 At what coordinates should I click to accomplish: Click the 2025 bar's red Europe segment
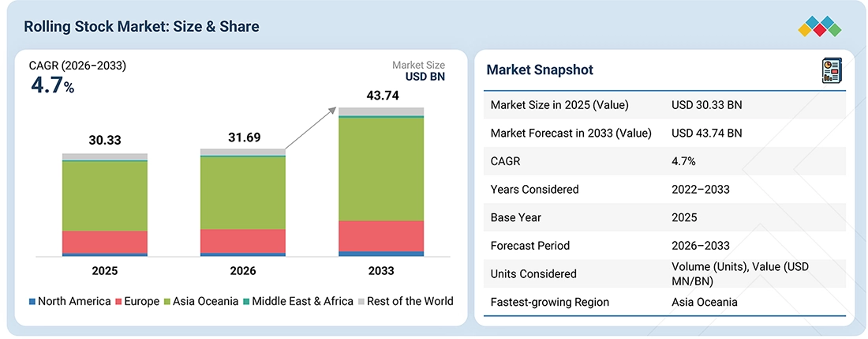pyautogui.click(x=105, y=242)
